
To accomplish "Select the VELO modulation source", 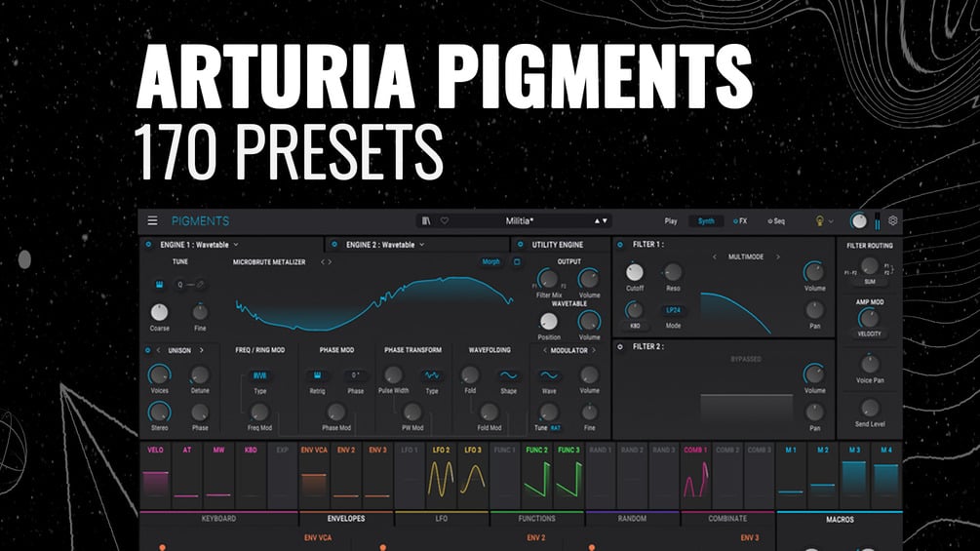I will point(155,474).
